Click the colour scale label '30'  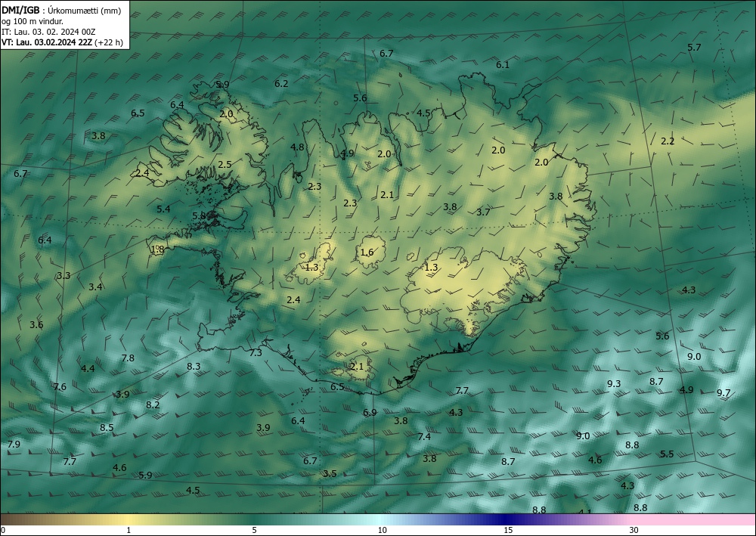[634, 530]
